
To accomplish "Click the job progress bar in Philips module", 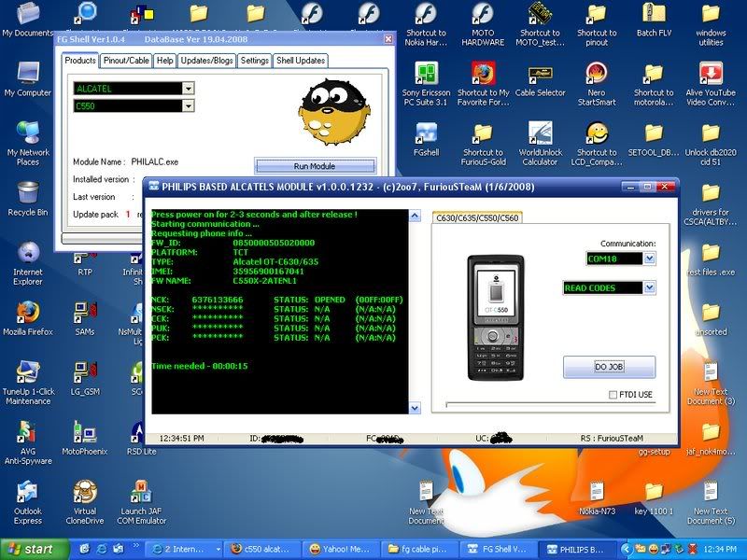I will pos(550,405).
